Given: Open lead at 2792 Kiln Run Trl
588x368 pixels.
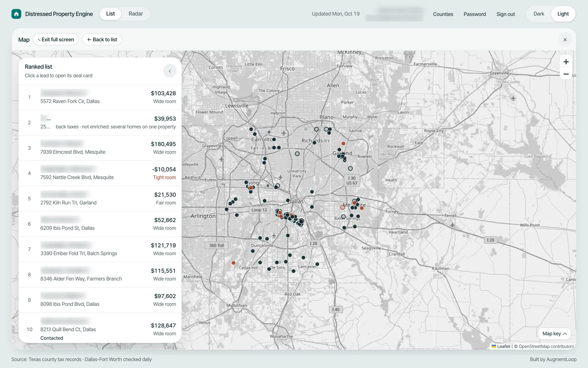Looking at the screenshot, I should (x=100, y=199).
